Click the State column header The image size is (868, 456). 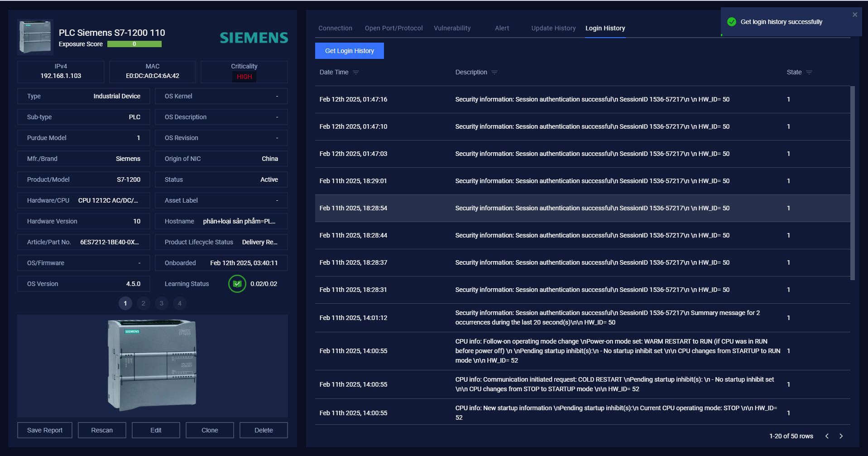click(x=794, y=72)
